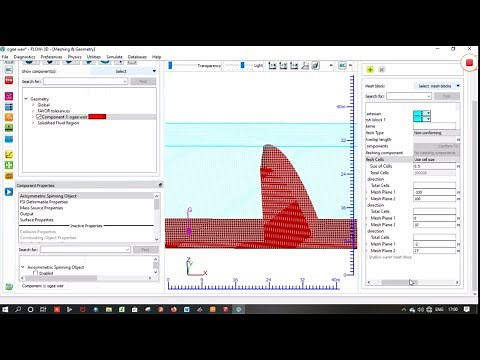Viewport: 480px width, 360px height.
Task: Open the Utilities menu
Action: tap(94, 57)
